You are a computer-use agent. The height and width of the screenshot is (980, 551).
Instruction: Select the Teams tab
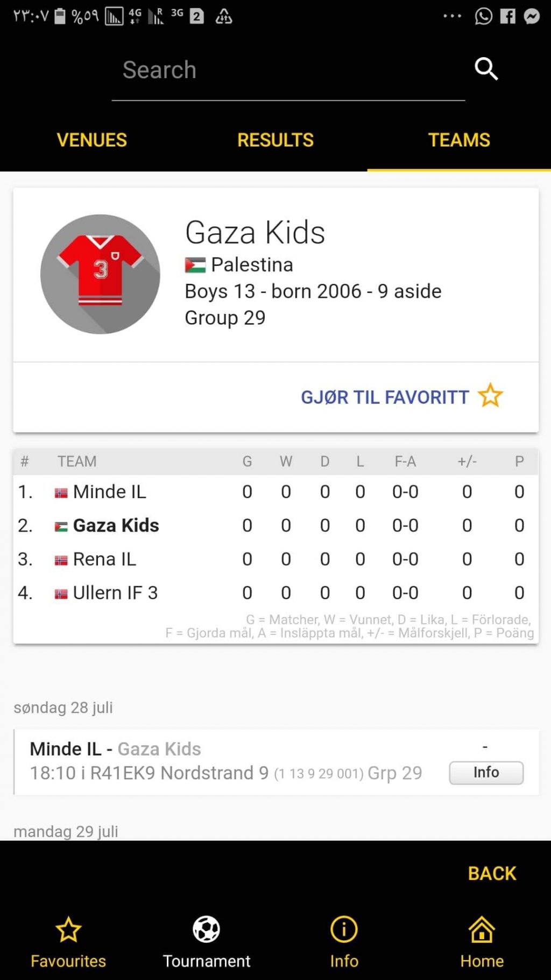459,140
